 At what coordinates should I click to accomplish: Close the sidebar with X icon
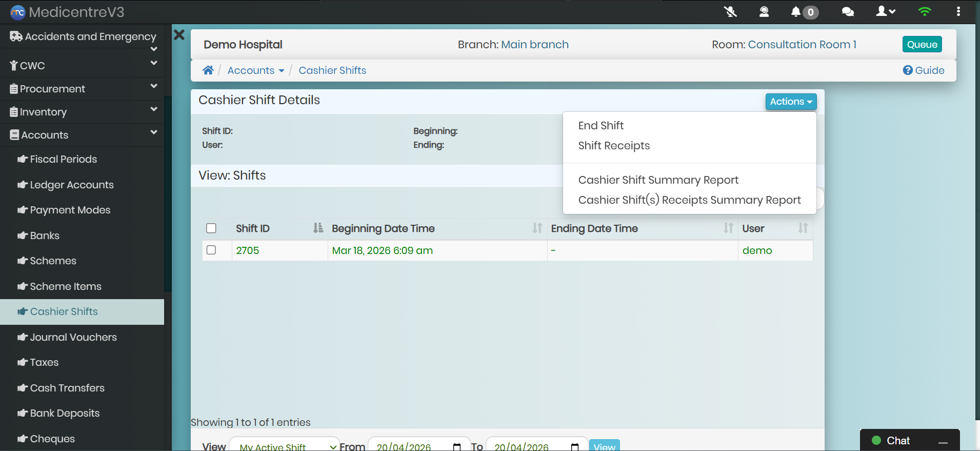click(179, 35)
